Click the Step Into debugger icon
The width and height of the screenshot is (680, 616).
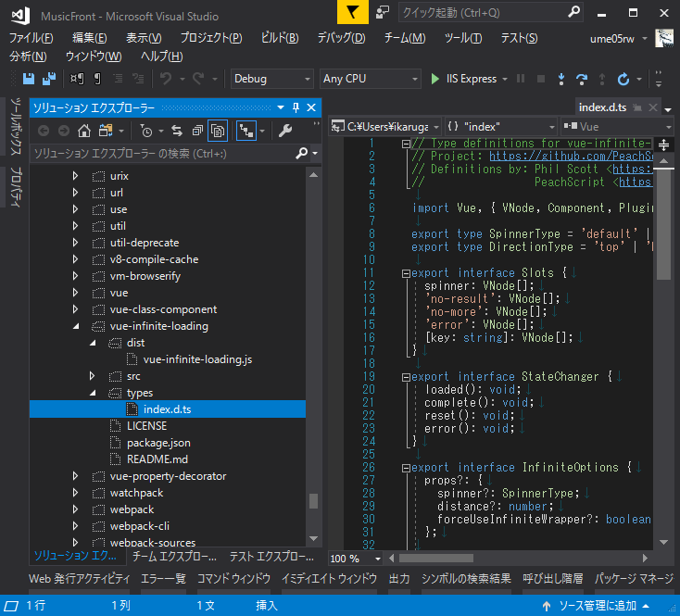561,79
